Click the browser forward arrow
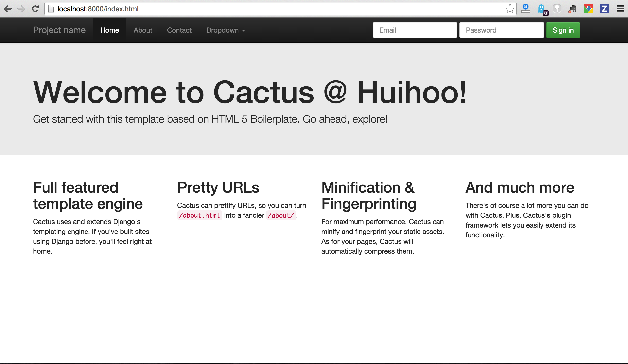Viewport: 628px width, 364px height. coord(21,9)
